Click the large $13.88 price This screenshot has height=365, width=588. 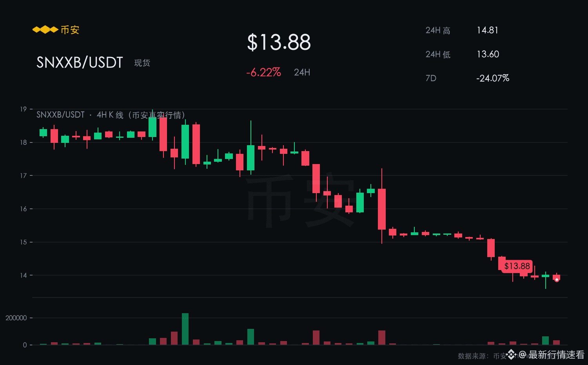[x=279, y=42]
